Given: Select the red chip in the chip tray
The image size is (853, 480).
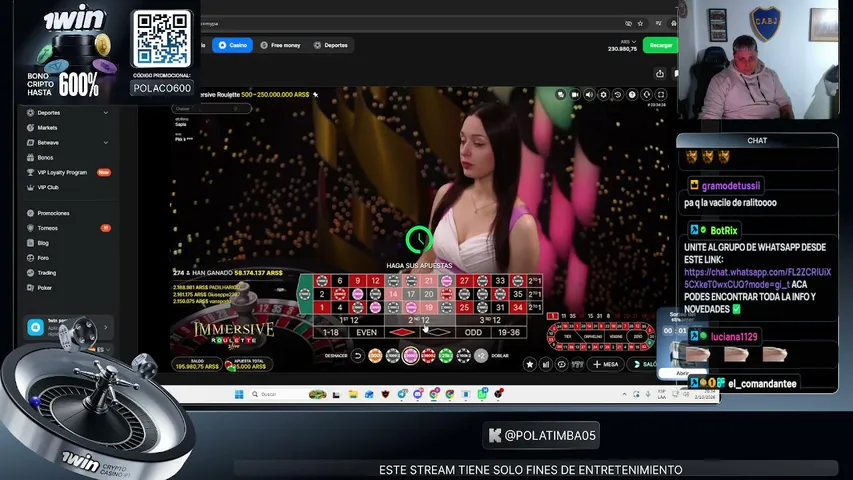Looking at the screenshot, I should click(428, 356).
